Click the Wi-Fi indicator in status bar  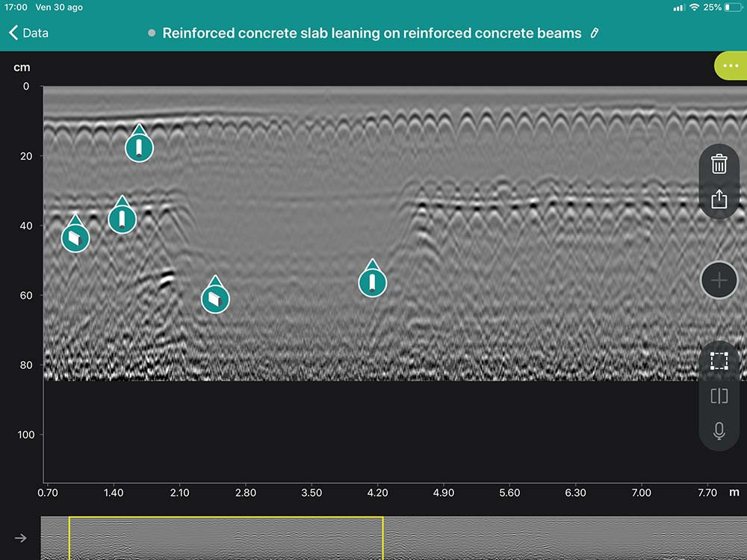pos(694,7)
